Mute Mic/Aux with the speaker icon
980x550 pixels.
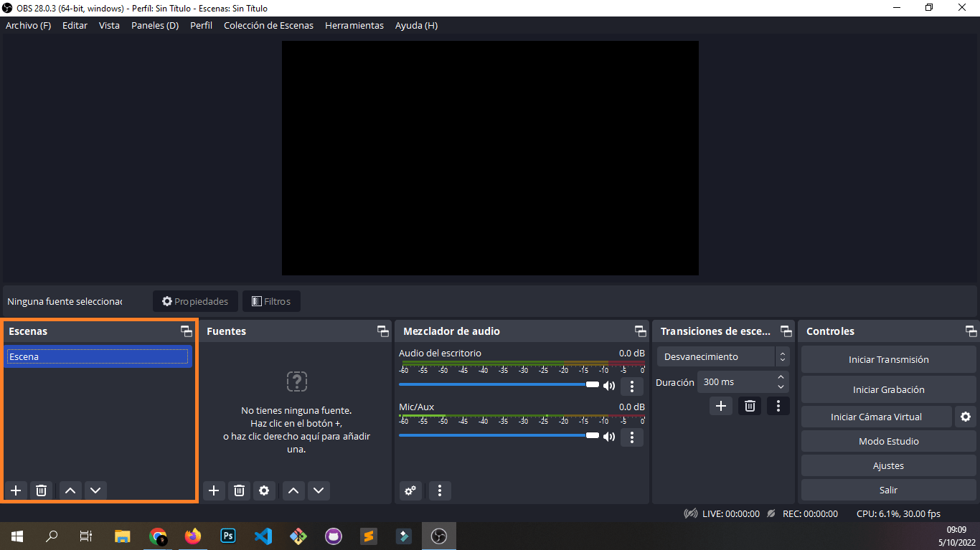[x=609, y=436]
